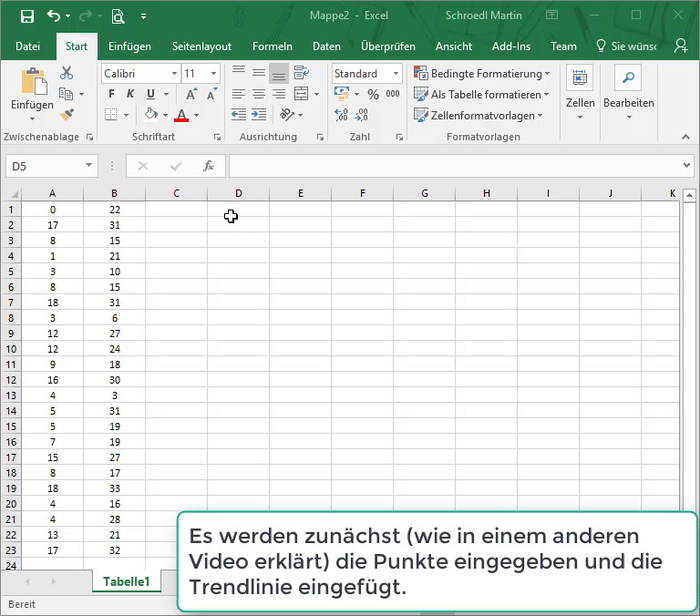Increase font size
This screenshot has height=616, width=700.
click(191, 94)
